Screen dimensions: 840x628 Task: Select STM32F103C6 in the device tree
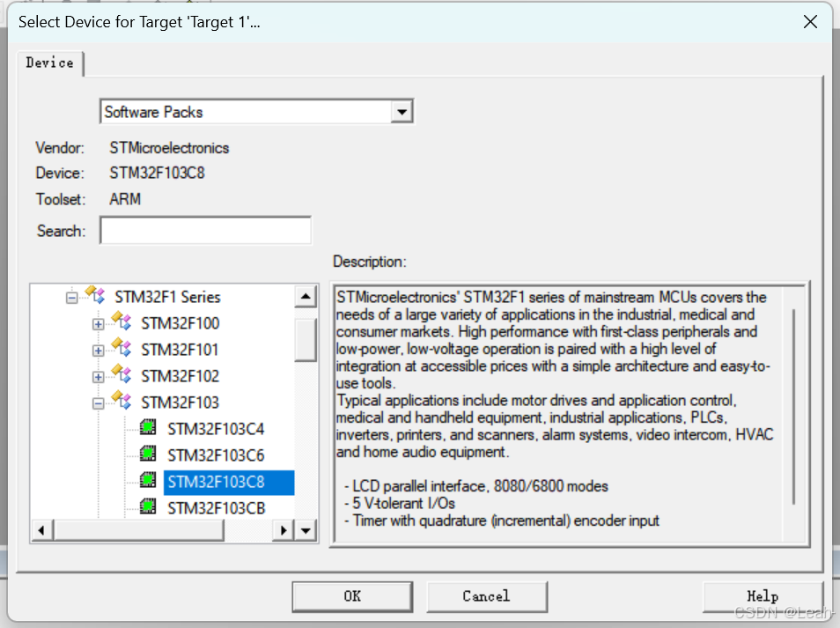click(x=216, y=454)
